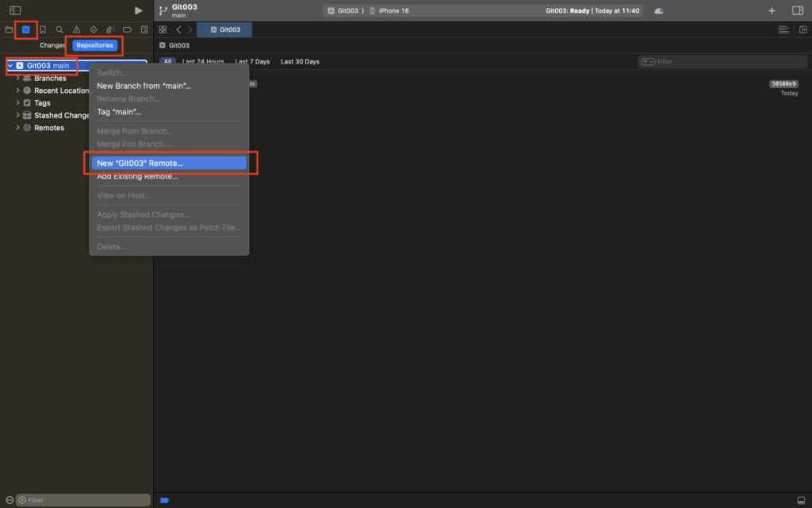
Task: Run the project with the play button
Action: coord(138,10)
